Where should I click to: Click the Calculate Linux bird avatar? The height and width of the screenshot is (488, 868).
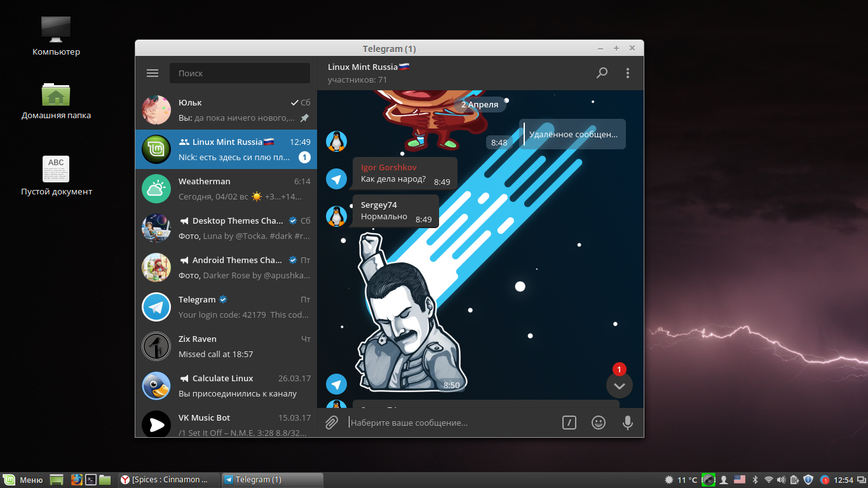point(156,386)
